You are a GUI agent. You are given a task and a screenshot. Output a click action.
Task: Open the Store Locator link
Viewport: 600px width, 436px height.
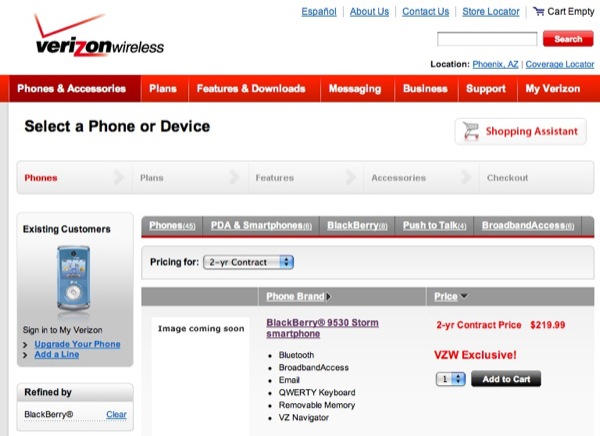490,12
